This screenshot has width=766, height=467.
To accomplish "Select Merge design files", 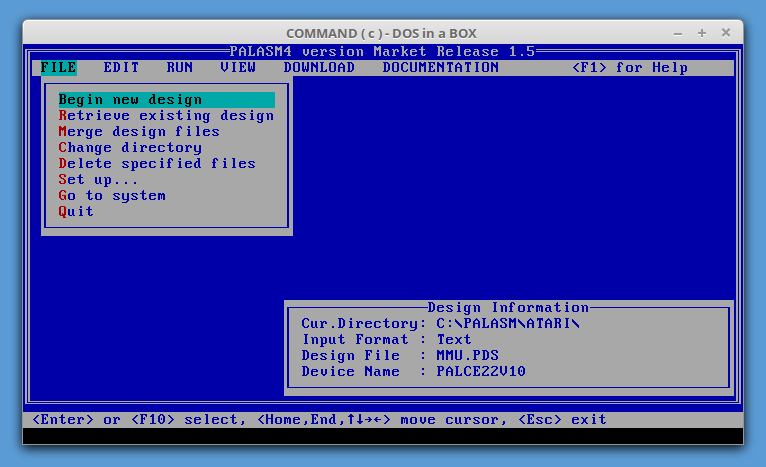I will (x=139, y=132).
